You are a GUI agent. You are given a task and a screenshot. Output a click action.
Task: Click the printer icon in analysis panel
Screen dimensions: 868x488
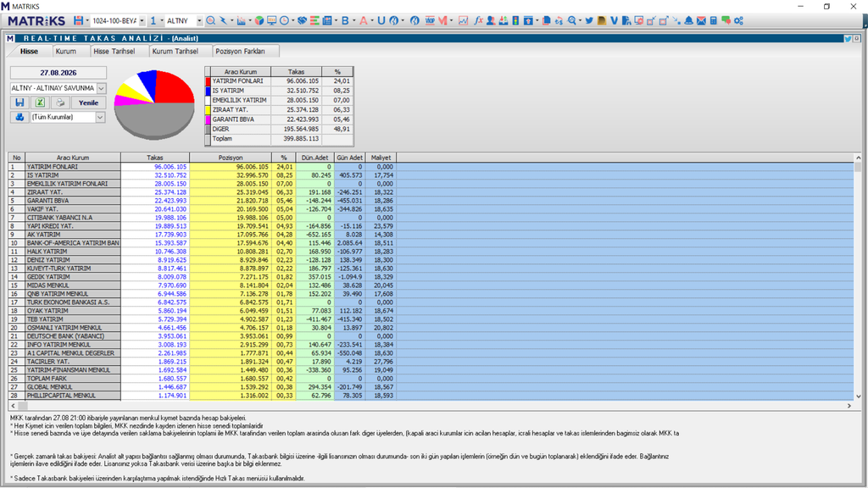click(60, 103)
